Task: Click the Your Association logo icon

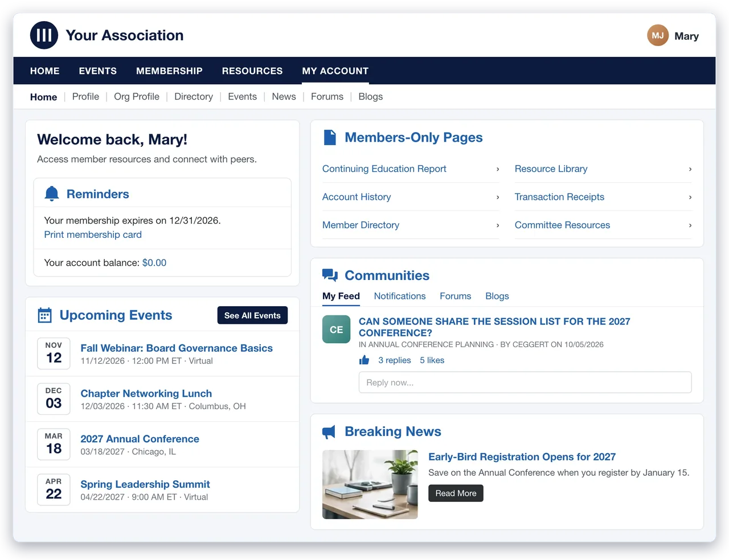Action: pyautogui.click(x=44, y=35)
